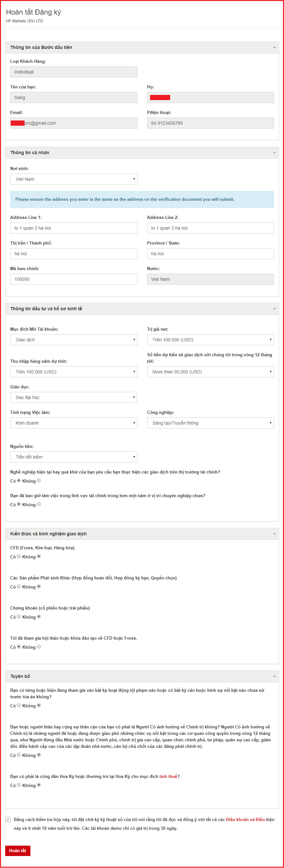This screenshot has height=868, width=284.
Task: Click the red "Hoàn tất" button
Action: pyautogui.click(x=18, y=851)
